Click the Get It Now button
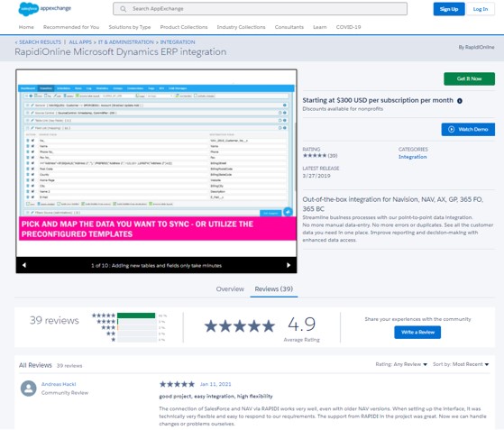Screen dimensions: 504x430 tap(469, 78)
